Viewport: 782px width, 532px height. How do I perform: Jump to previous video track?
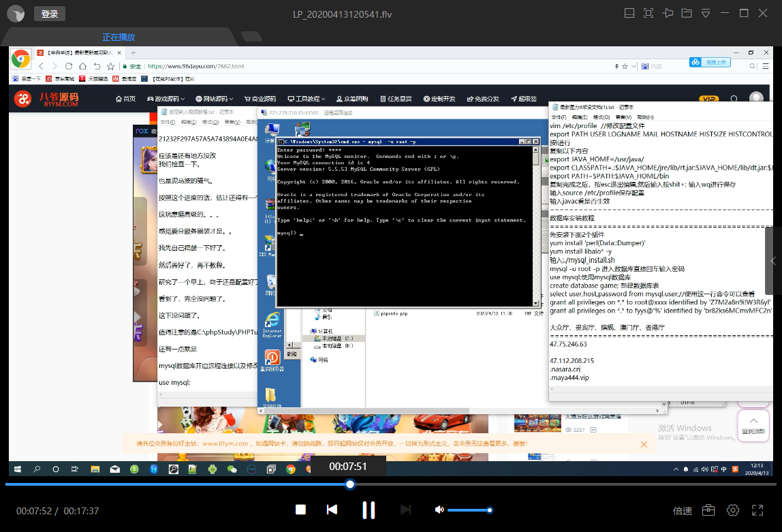pos(332,510)
